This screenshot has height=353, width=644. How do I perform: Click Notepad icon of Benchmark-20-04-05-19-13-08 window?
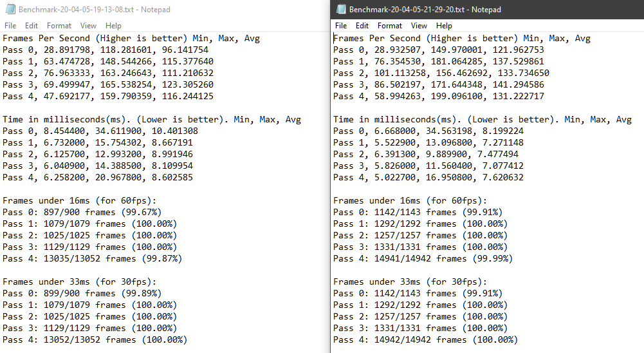coord(8,10)
